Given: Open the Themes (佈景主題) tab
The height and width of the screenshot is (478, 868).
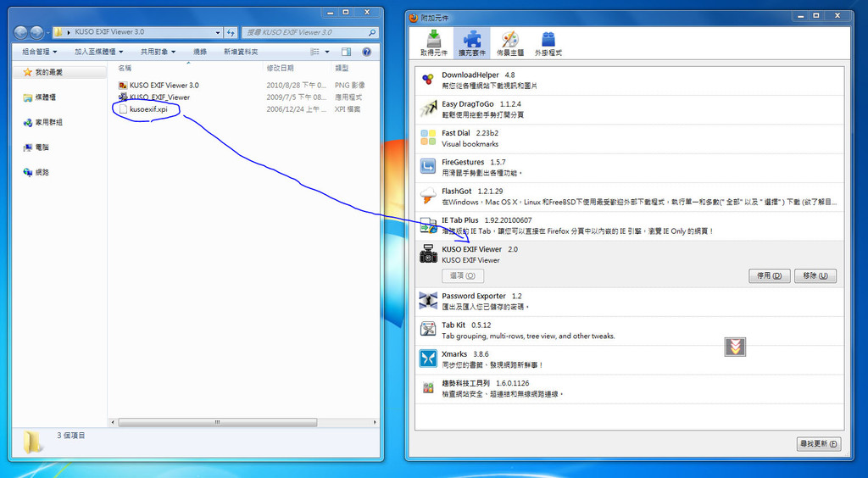Looking at the screenshot, I should (x=509, y=43).
